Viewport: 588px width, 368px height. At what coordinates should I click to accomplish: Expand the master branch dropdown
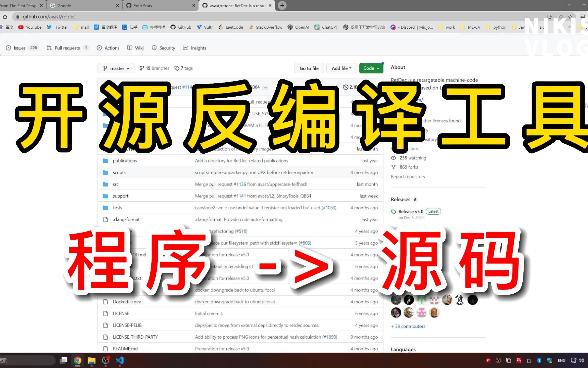116,68
